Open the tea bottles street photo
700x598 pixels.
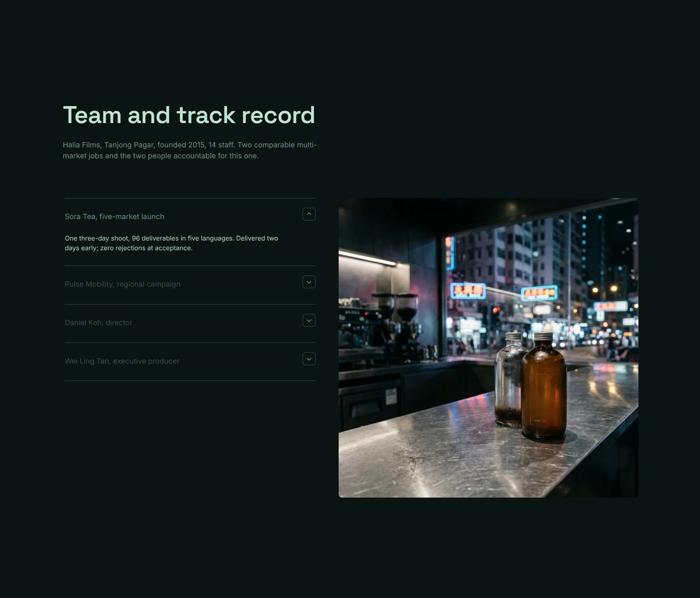tap(488, 348)
